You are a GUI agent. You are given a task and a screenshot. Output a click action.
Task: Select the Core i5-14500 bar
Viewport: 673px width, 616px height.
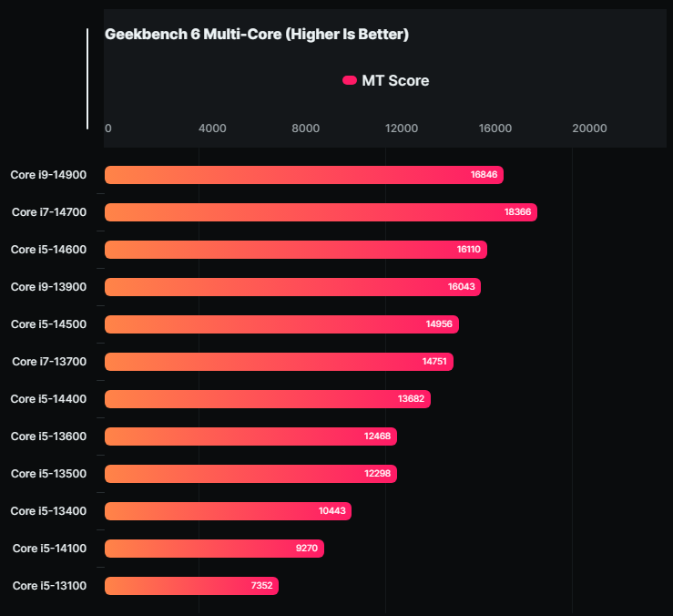click(x=281, y=324)
